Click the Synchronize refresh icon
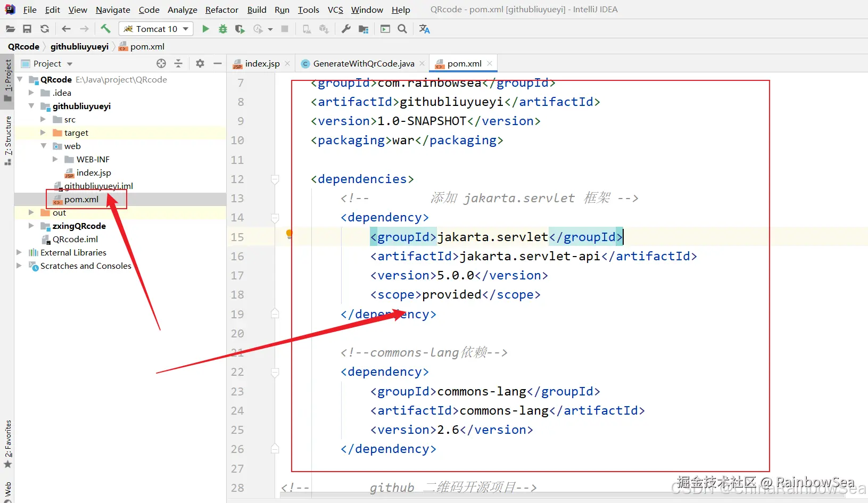Image resolution: width=868 pixels, height=503 pixels. [45, 29]
